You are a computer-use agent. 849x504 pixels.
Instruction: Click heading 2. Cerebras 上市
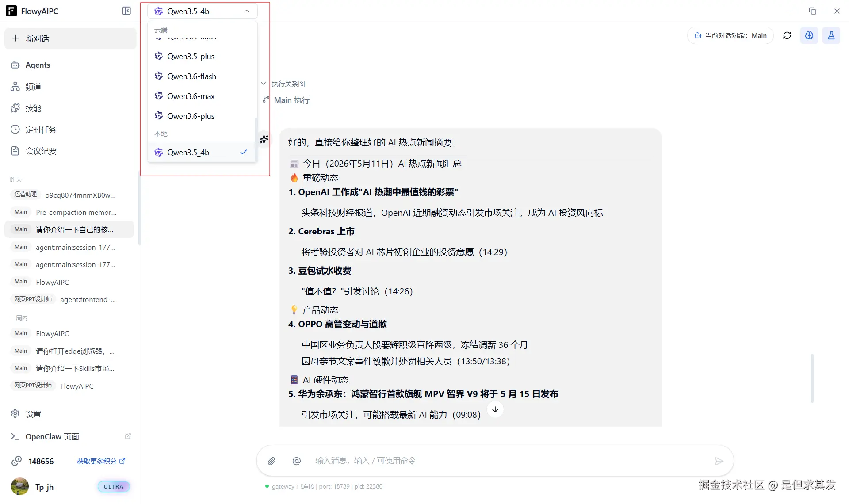[x=321, y=232]
